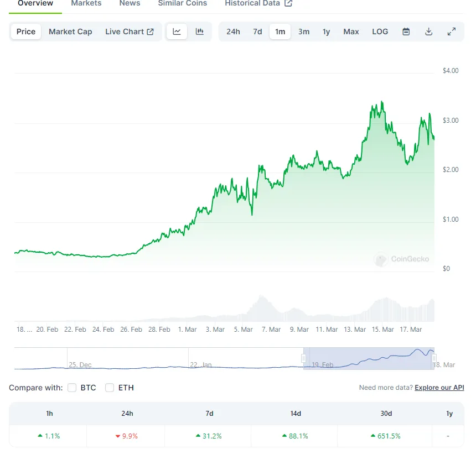Click the left handle of range navigator

point(303,358)
